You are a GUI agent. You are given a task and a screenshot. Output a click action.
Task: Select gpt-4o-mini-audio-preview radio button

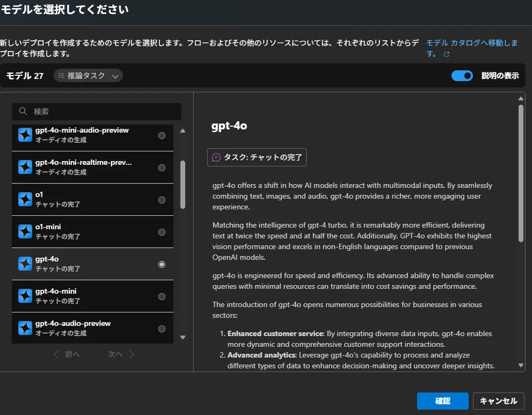pos(162,136)
